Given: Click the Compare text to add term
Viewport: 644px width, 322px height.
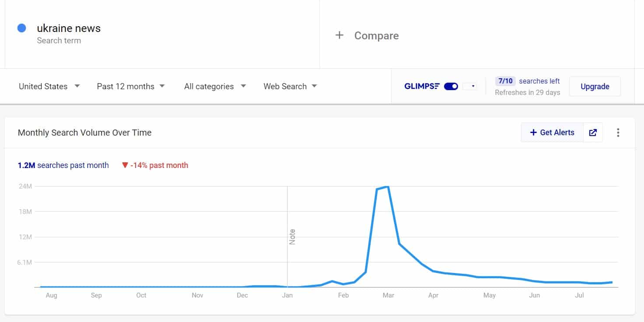Looking at the screenshot, I should [376, 35].
